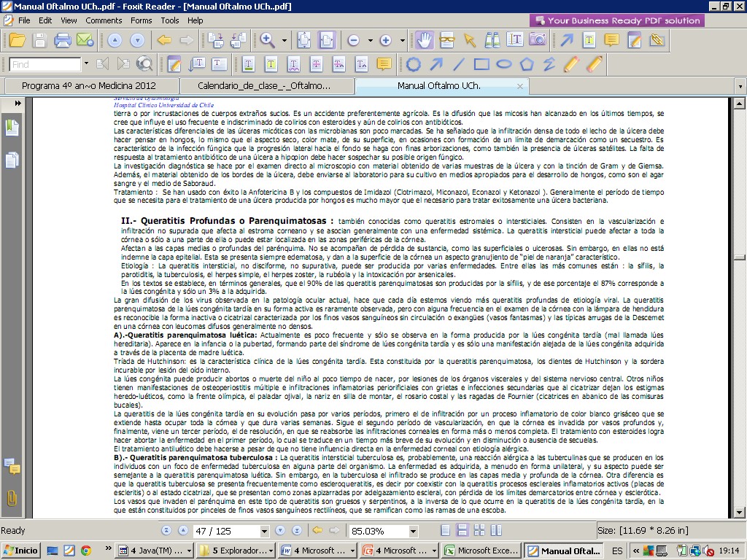Open the Comments menu
The width and height of the screenshot is (747, 560).
pyautogui.click(x=104, y=20)
